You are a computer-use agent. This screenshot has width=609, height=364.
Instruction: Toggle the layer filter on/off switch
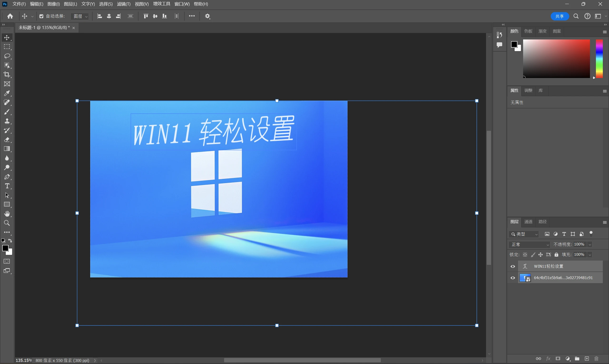(591, 234)
